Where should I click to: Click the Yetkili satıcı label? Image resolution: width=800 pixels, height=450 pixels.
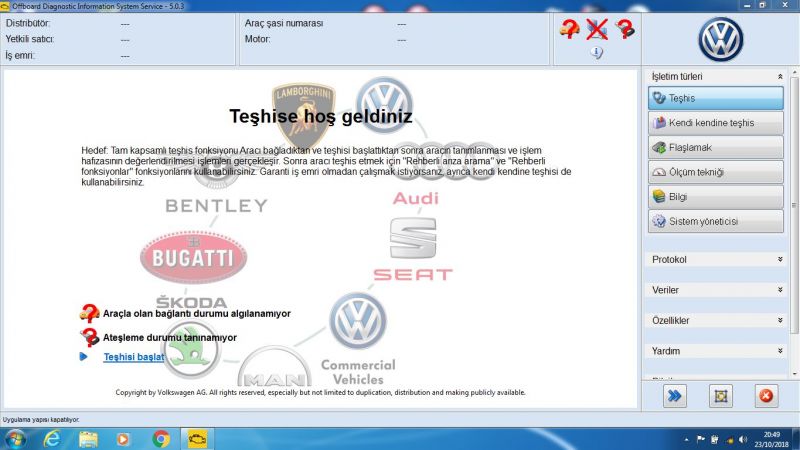coord(30,39)
